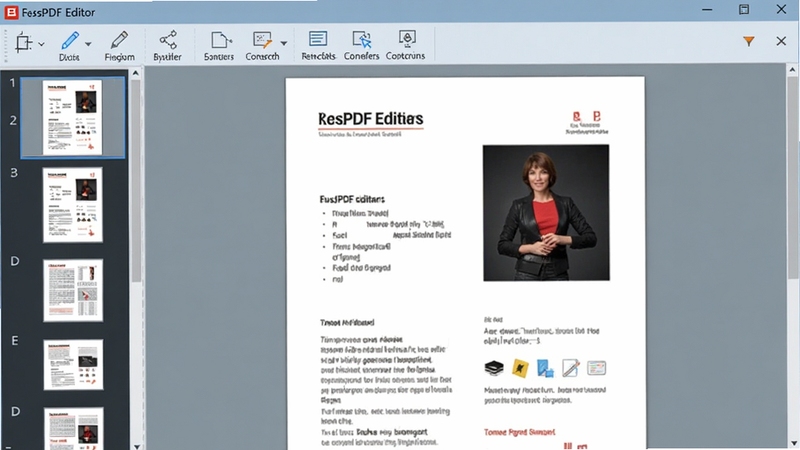
Task: Select the Fiegiom pencil tool
Action: pos(119,40)
